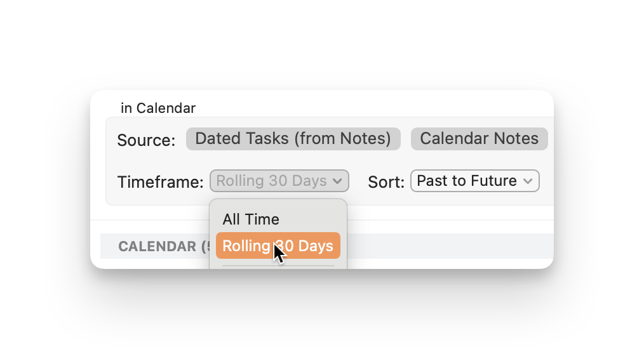Click the Source: label
This screenshot has width=644, height=359.
tap(146, 140)
